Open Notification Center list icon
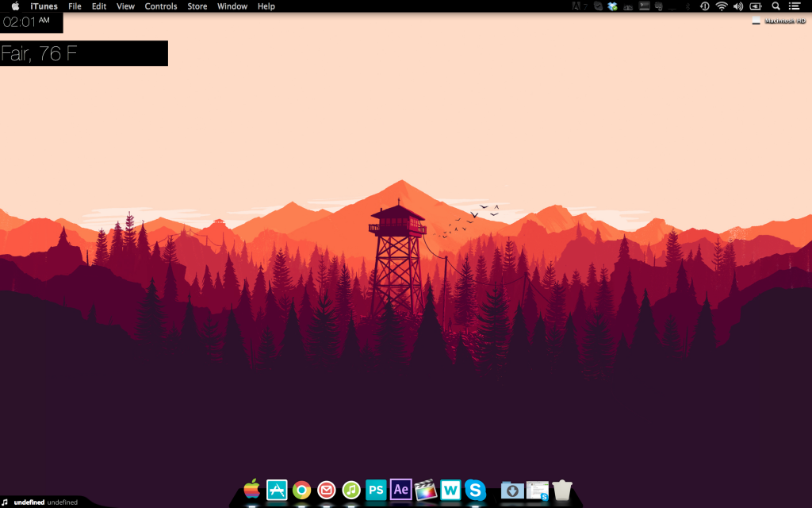The height and width of the screenshot is (508, 812). pos(795,6)
